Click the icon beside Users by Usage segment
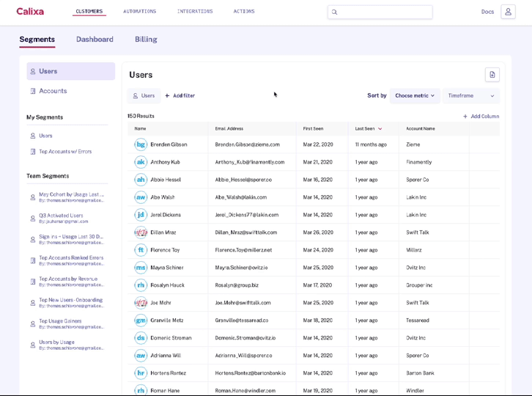The width and height of the screenshot is (532, 396). point(33,345)
